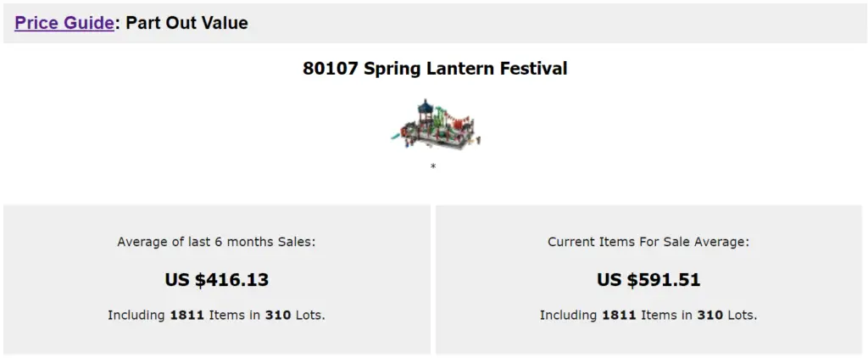Click the Average of last 6 months Sales label
The width and height of the screenshot is (868, 358).
(216, 242)
